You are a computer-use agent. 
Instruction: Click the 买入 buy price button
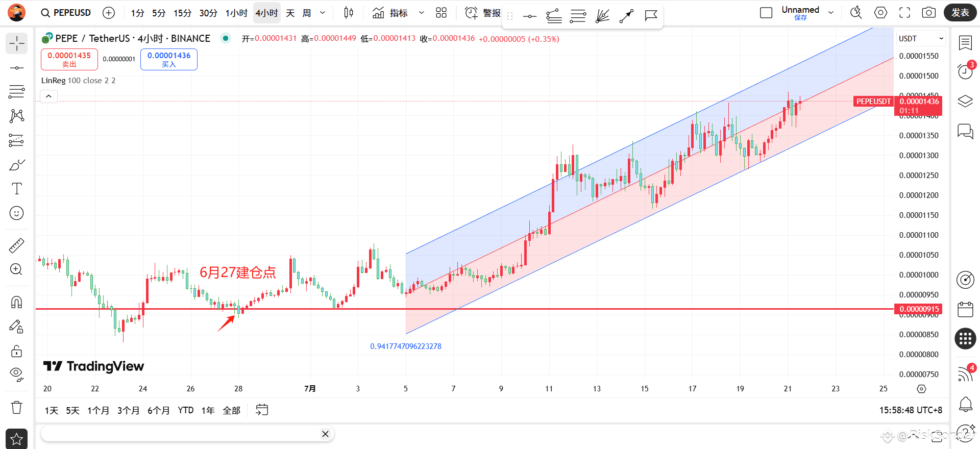[169, 59]
